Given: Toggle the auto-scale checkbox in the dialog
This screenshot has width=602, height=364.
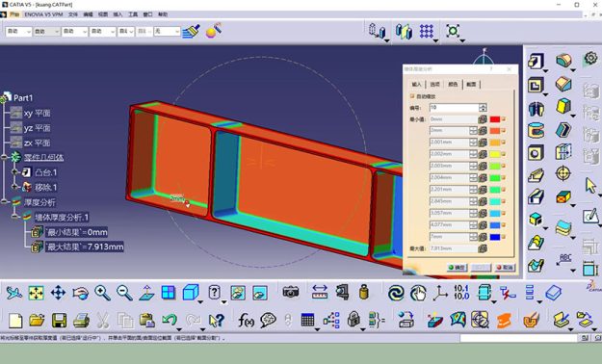Looking at the screenshot, I should [x=412, y=96].
